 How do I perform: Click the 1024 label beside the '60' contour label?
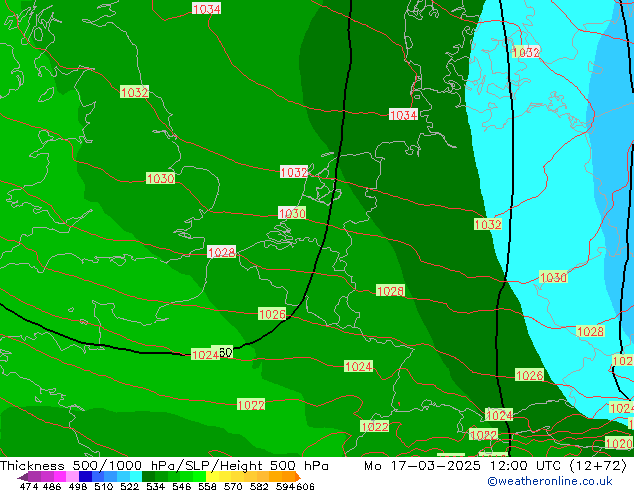click(205, 355)
